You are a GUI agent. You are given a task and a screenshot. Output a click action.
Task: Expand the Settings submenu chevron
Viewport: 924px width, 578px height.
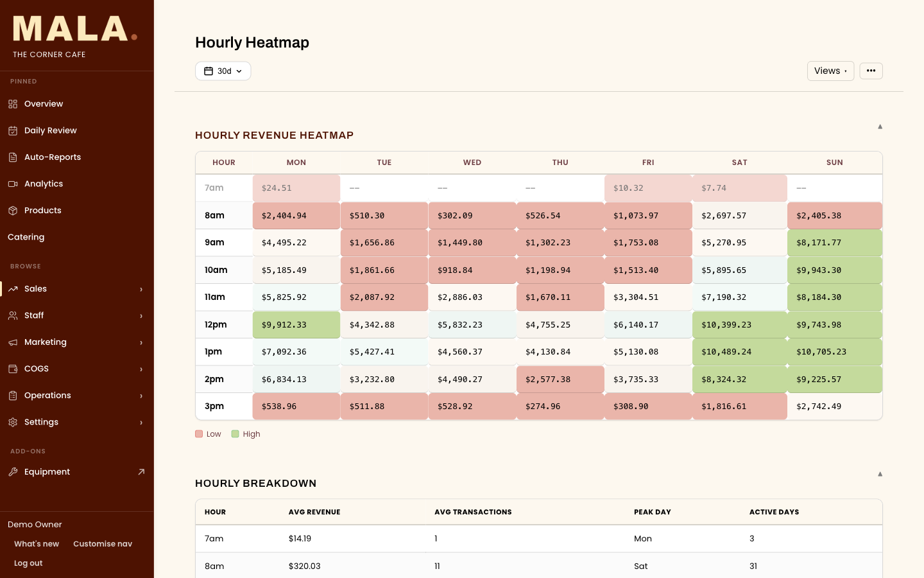[141, 423]
